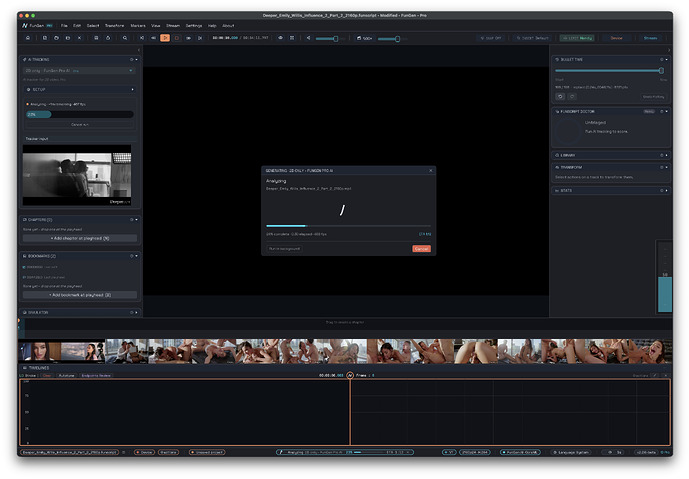The image size is (689, 479).
Task: Expand the Simulator panel
Action: [137, 312]
